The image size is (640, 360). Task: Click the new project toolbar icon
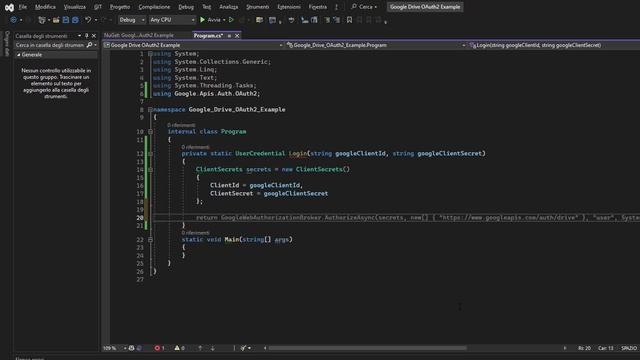click(x=42, y=20)
